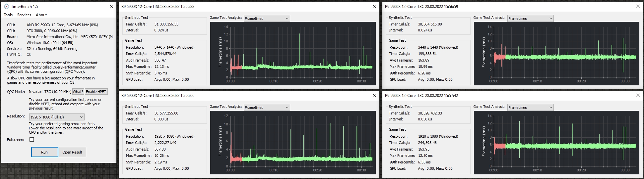This screenshot has height=179, width=644.
Task: Select Max Frametime value 10.26 ms
Action: [x=162, y=156]
